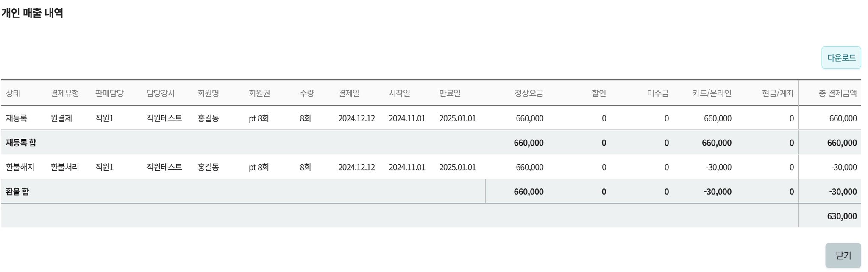
Task: Select the 판매담당 column header
Action: (109, 93)
